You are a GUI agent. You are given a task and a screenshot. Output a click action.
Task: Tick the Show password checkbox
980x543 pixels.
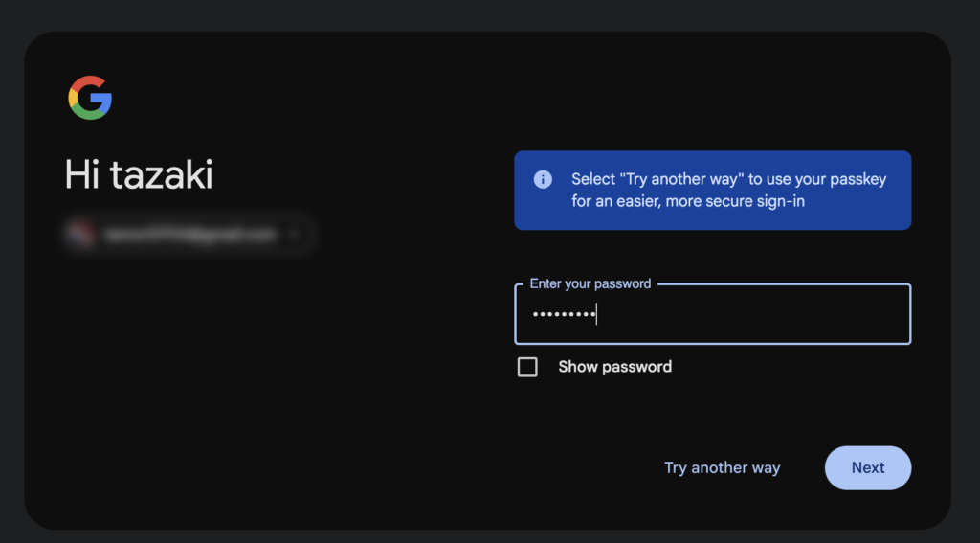pos(527,367)
